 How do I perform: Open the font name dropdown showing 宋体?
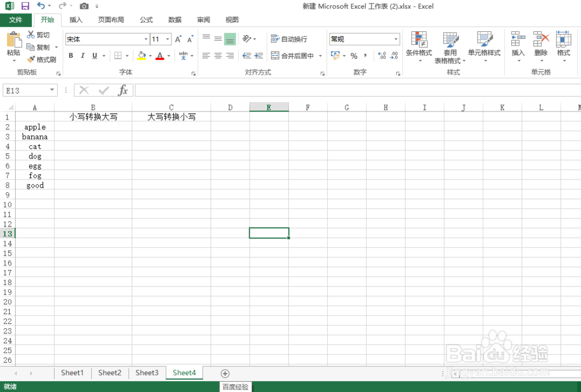[146, 39]
